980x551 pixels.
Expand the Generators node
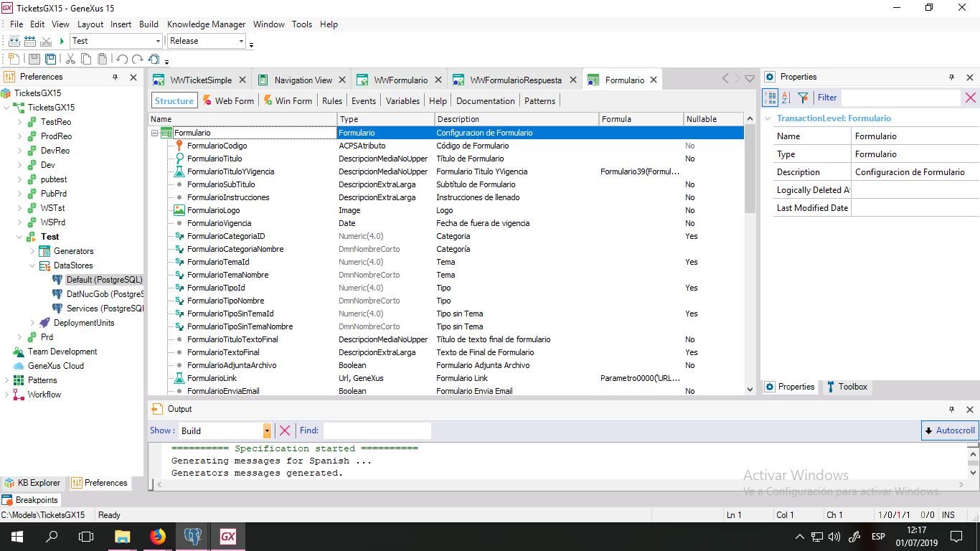pyautogui.click(x=32, y=251)
